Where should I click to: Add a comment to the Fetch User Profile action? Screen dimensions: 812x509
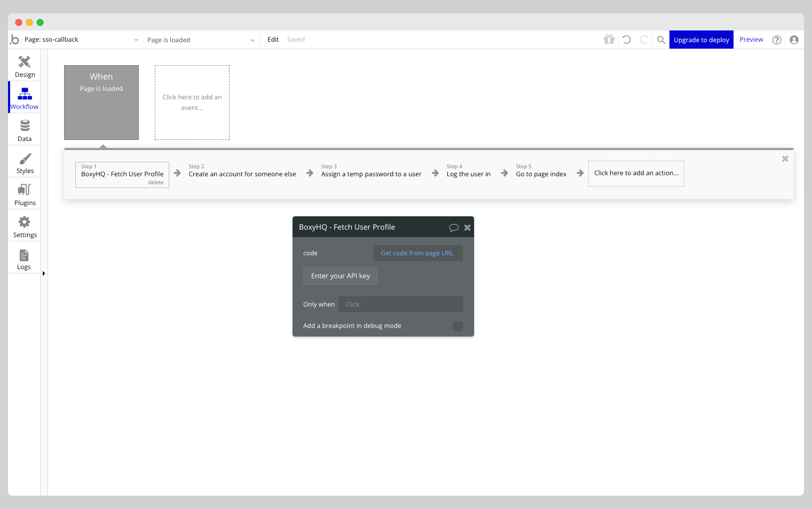point(454,227)
